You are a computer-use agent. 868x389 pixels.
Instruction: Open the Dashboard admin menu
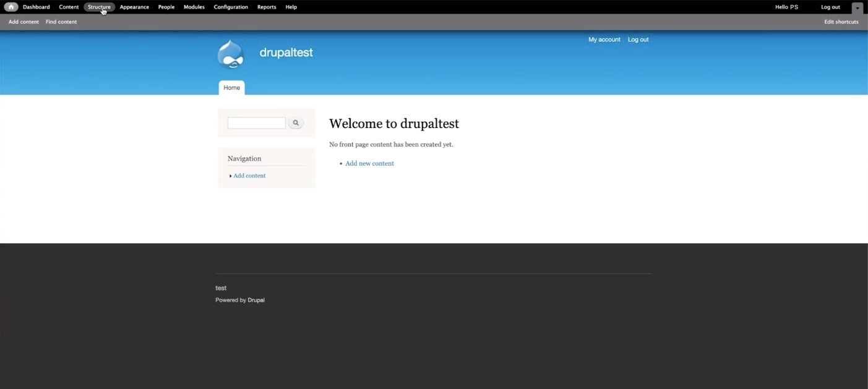(37, 7)
